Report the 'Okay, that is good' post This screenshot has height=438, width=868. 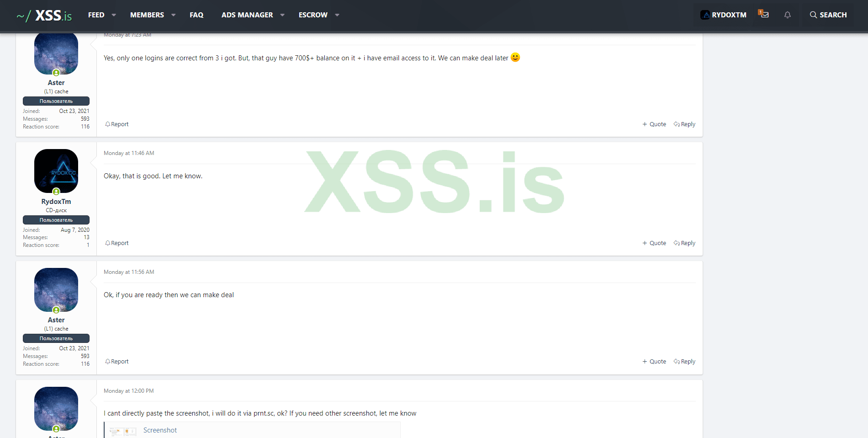117,243
